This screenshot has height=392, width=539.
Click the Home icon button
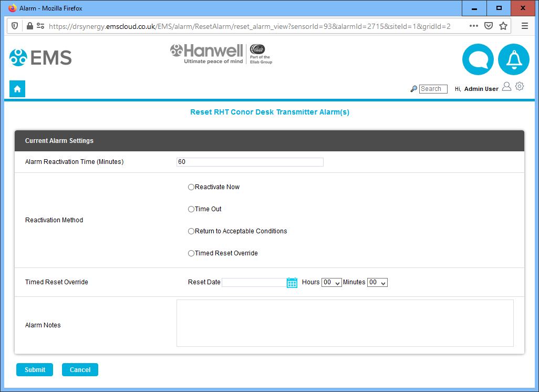tap(17, 89)
